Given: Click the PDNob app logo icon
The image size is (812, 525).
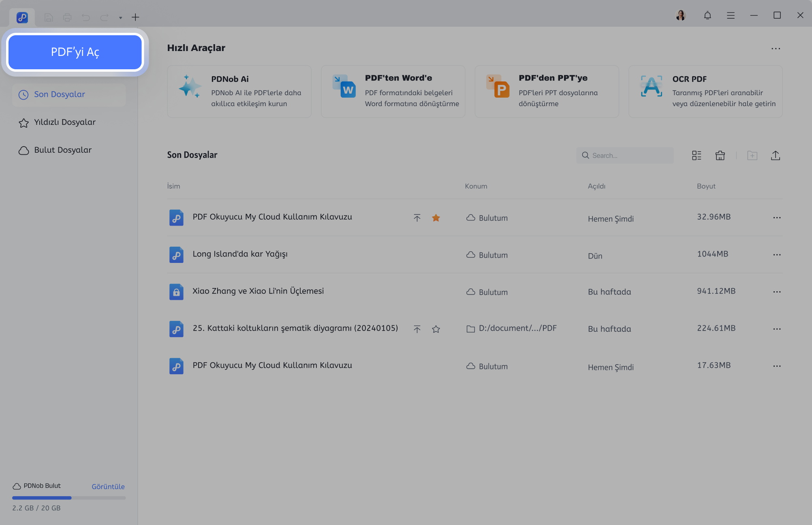Looking at the screenshot, I should pyautogui.click(x=22, y=17).
